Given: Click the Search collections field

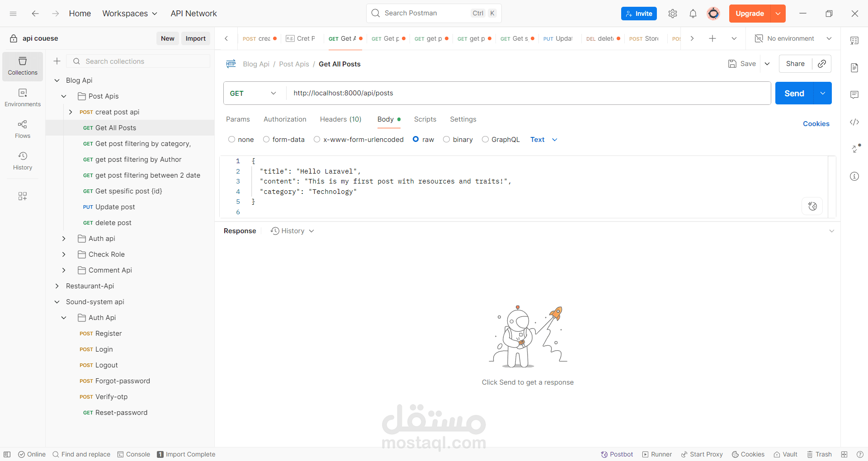Looking at the screenshot, I should point(138,61).
